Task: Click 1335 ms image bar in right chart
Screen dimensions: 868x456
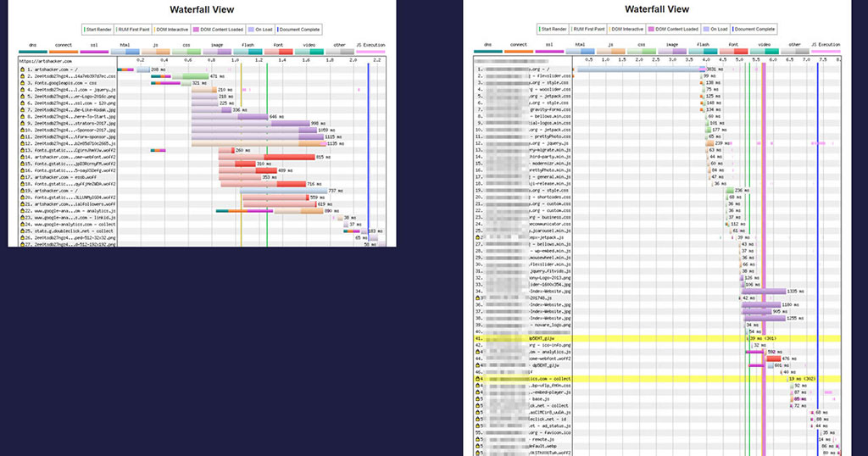Action: point(764,291)
